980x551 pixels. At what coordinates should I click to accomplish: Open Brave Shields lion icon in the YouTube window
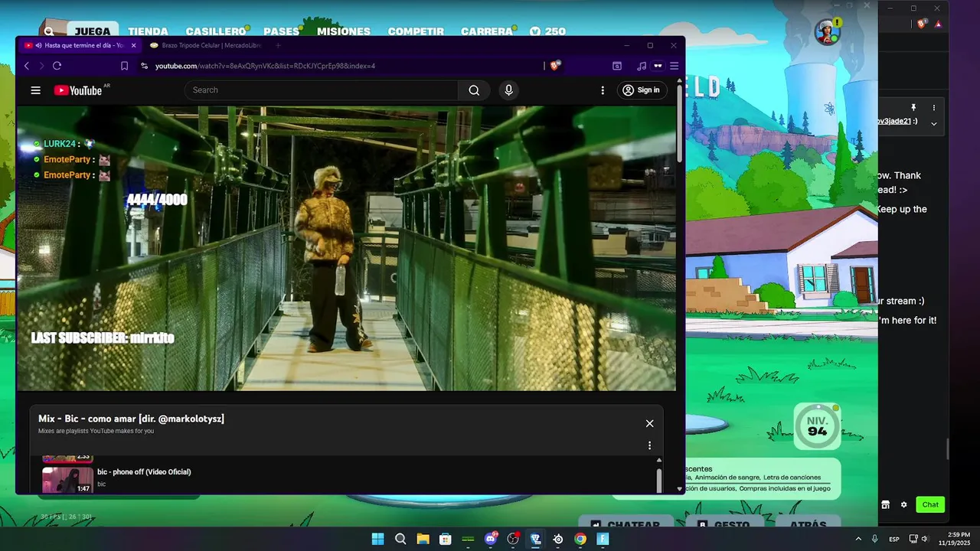[x=555, y=66]
